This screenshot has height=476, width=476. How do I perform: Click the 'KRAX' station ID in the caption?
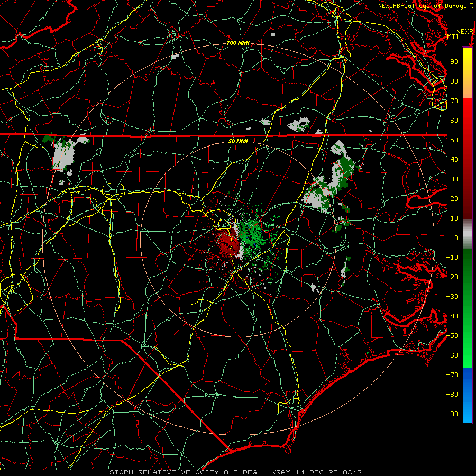pyautogui.click(x=281, y=472)
